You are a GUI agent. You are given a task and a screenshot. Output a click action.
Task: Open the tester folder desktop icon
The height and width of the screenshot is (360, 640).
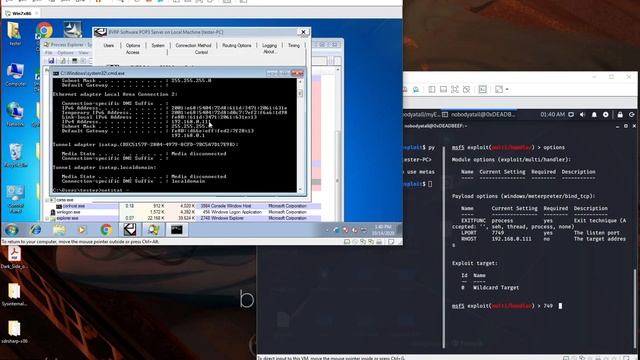(x=15, y=33)
